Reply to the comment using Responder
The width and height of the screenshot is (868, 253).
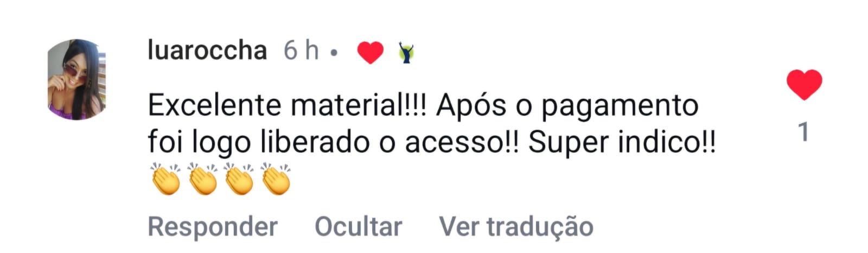(x=213, y=226)
